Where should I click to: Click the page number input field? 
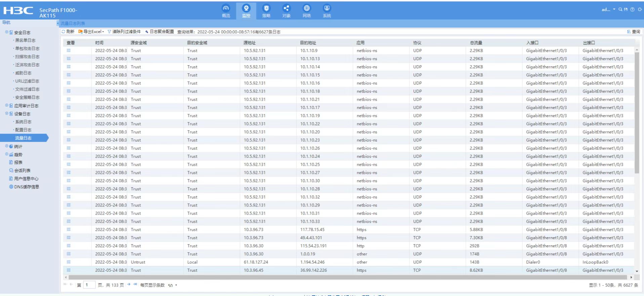pyautogui.click(x=89, y=285)
